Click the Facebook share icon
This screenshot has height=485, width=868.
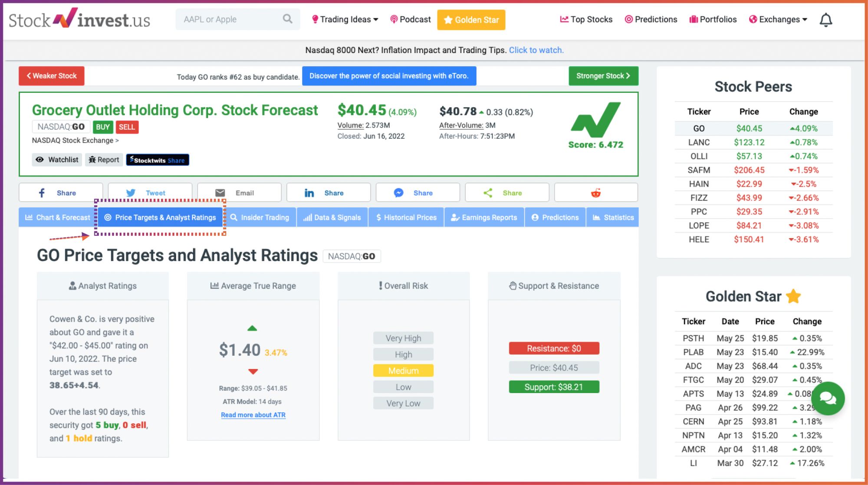click(42, 193)
